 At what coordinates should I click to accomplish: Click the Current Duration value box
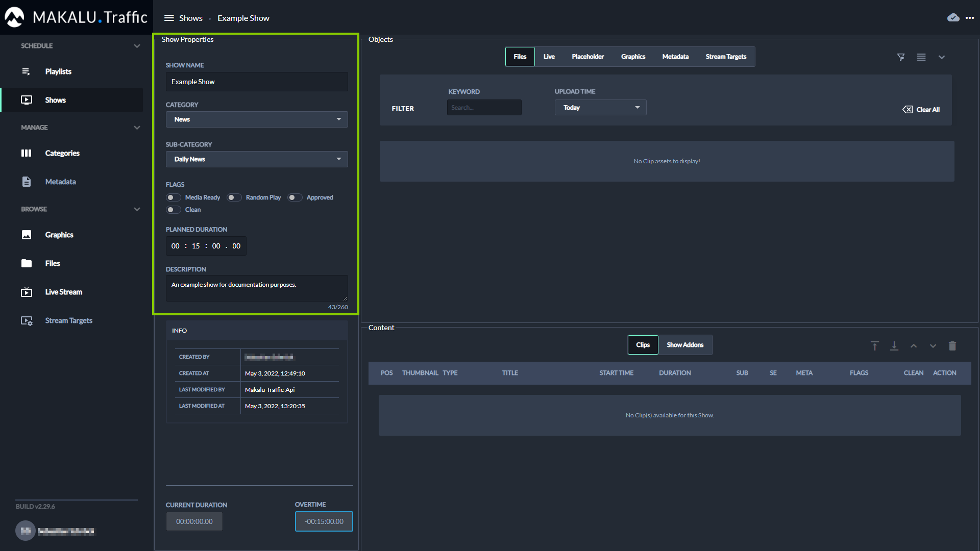pyautogui.click(x=194, y=521)
